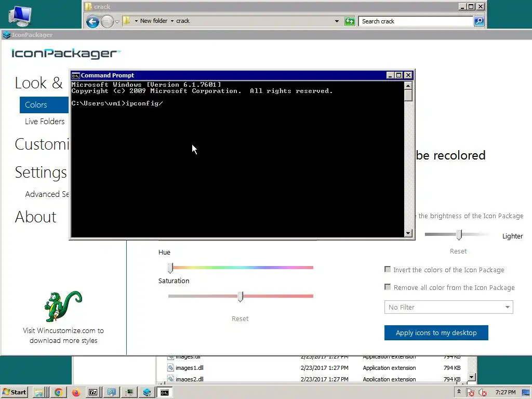Open Windows Explorer from the taskbar

39,393
